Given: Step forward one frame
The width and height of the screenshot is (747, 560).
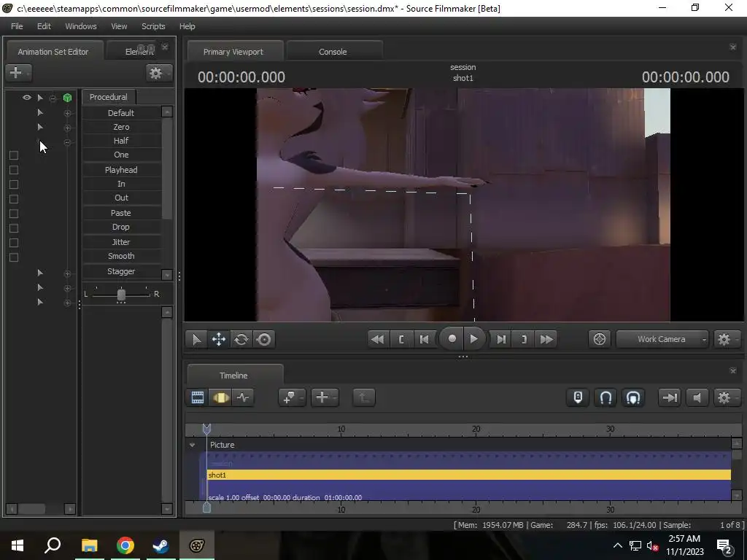Looking at the screenshot, I should [501, 339].
